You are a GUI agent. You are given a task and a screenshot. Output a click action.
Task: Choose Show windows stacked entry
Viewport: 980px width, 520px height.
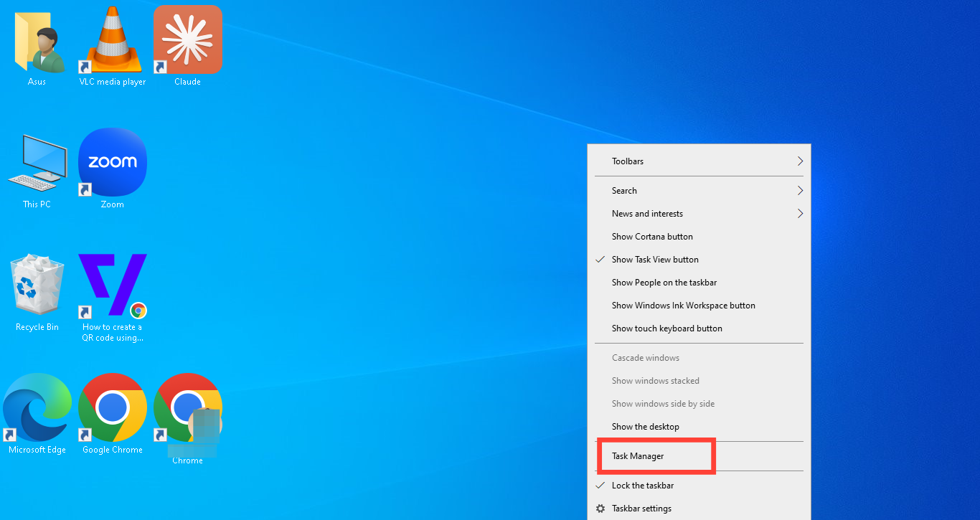[x=699, y=381]
